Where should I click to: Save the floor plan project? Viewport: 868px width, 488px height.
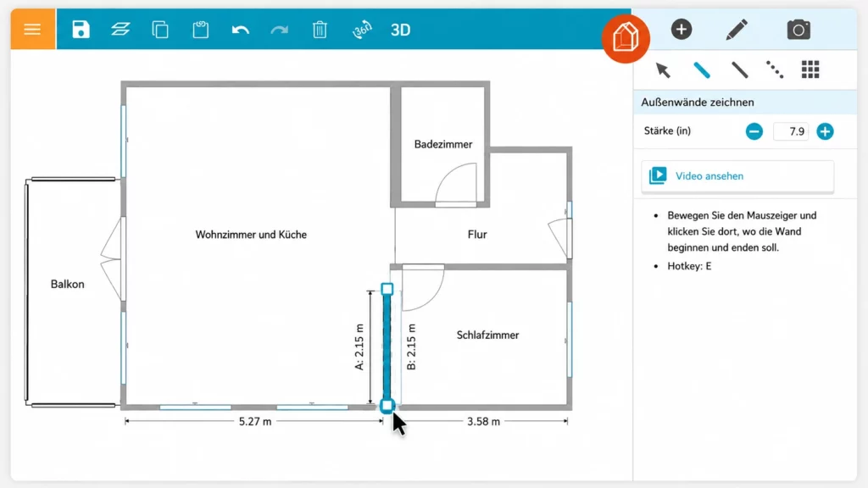coord(81,30)
